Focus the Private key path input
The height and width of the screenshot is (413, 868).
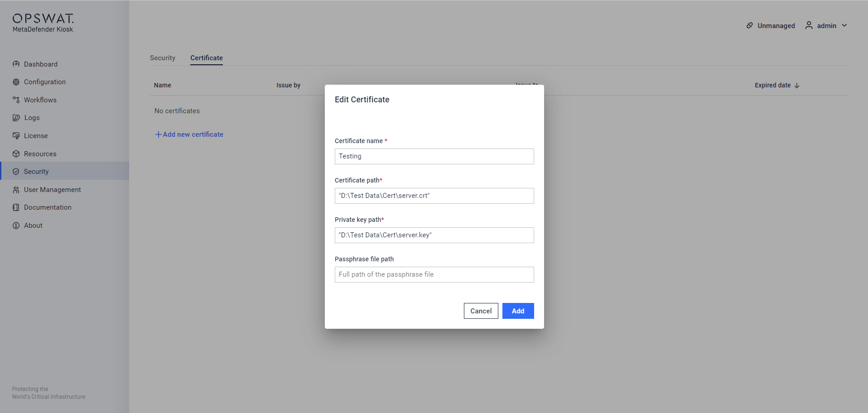pos(434,235)
